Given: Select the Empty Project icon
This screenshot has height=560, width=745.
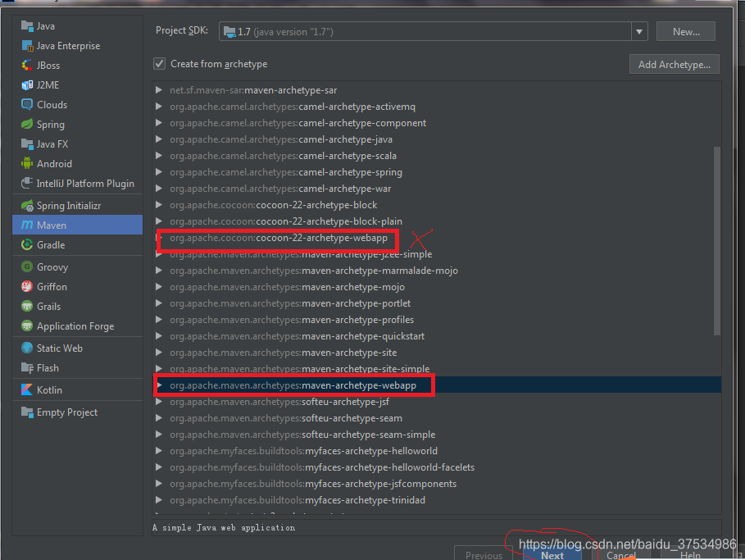Looking at the screenshot, I should (x=27, y=412).
